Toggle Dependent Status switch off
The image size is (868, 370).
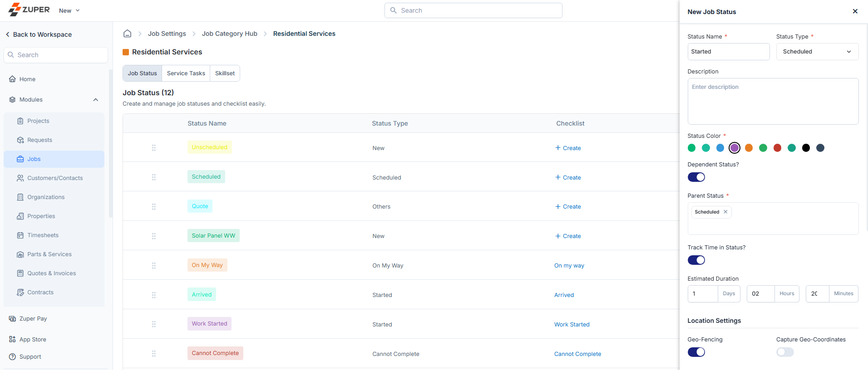[696, 177]
